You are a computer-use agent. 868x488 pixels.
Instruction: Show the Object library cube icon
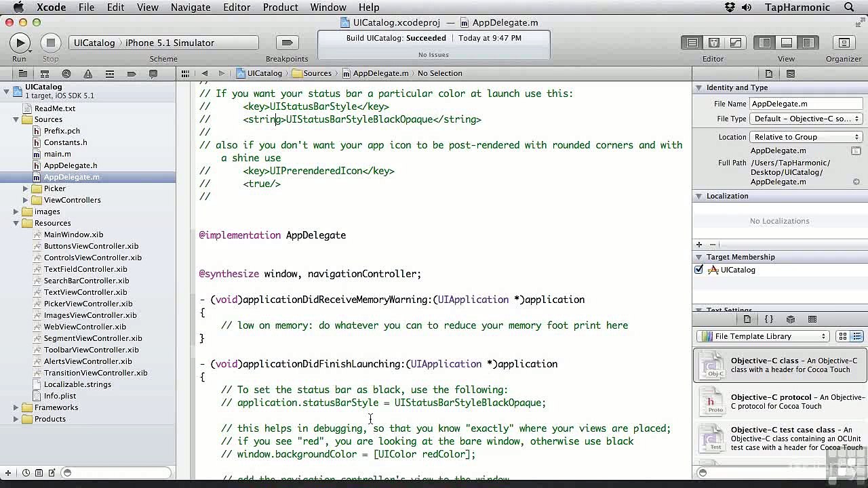791,319
